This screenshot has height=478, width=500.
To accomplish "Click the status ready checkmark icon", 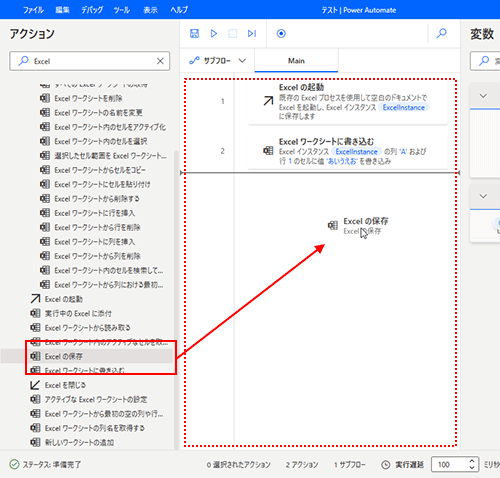I will tap(14, 464).
